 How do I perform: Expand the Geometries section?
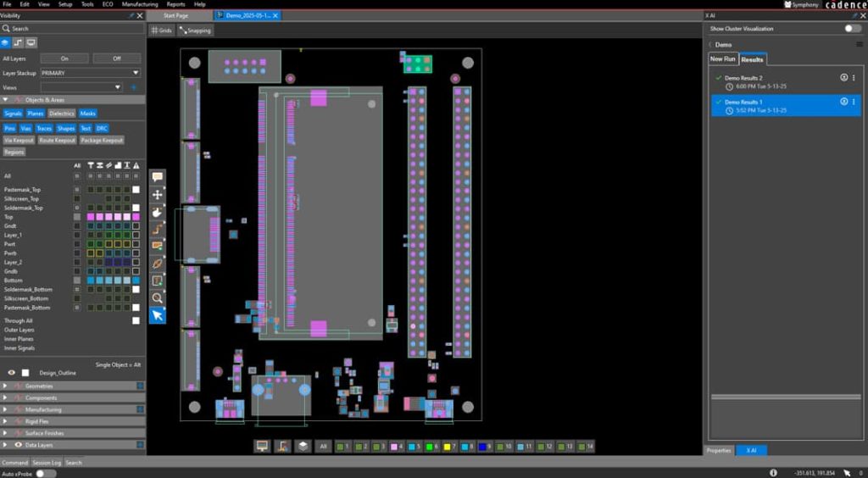tap(5, 386)
